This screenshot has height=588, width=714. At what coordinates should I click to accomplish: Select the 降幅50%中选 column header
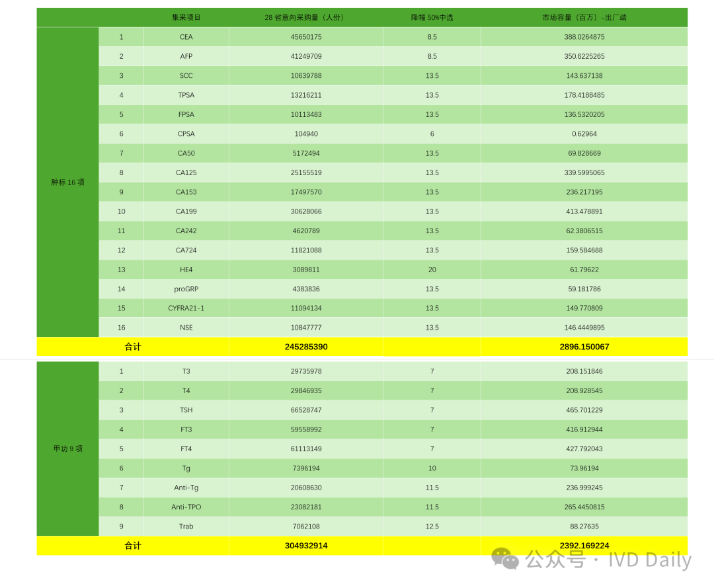[432, 18]
